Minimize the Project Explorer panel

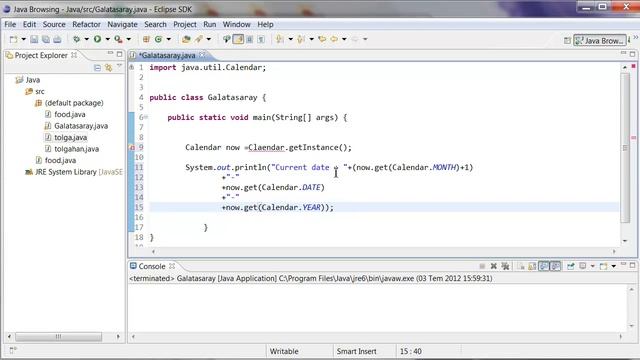click(x=110, y=53)
